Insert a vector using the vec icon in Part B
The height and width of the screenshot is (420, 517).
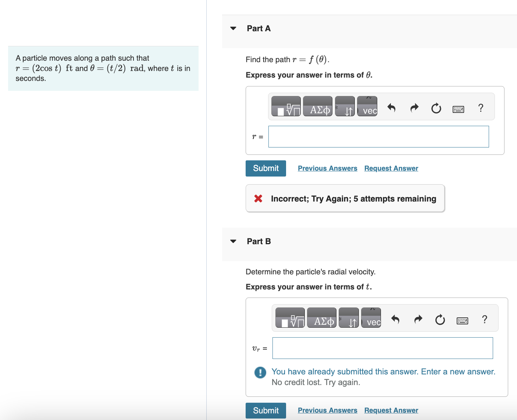click(371, 318)
